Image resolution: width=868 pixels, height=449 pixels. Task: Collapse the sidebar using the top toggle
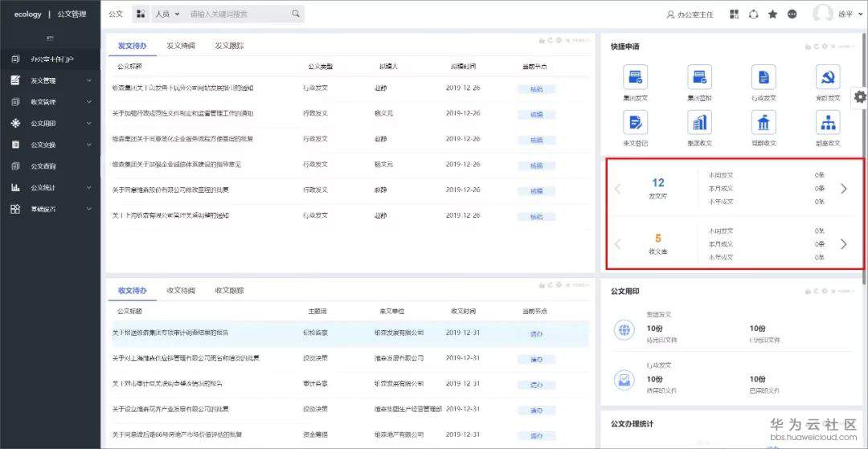click(x=51, y=39)
